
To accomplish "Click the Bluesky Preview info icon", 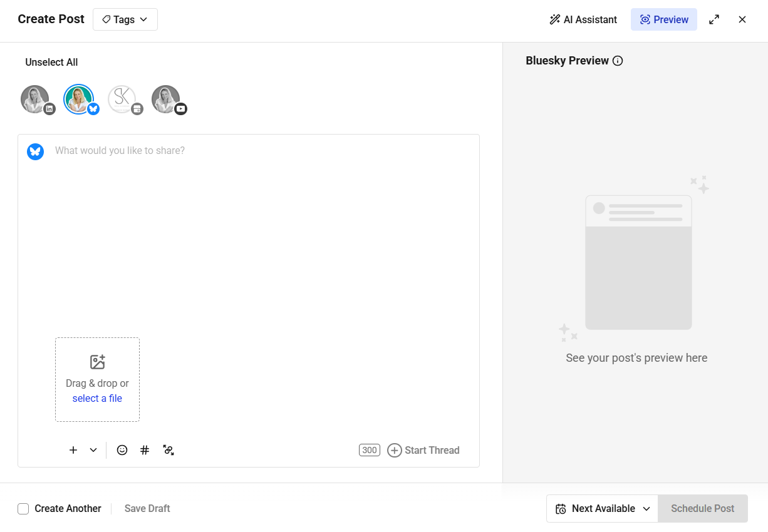I will pos(618,60).
